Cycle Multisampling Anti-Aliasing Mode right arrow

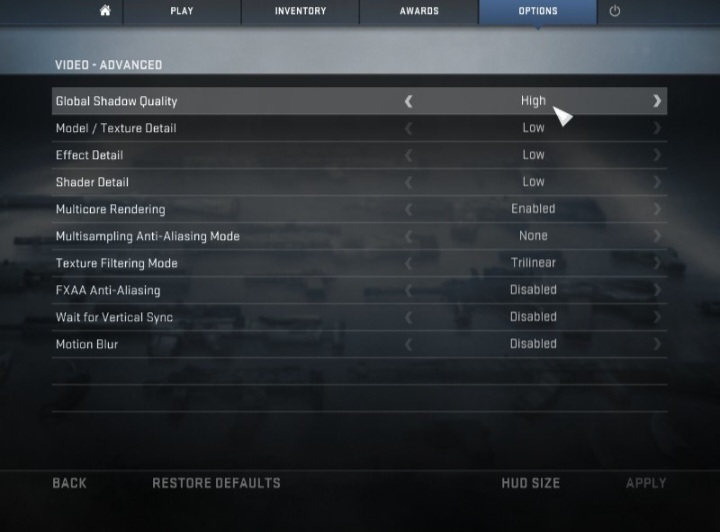657,236
